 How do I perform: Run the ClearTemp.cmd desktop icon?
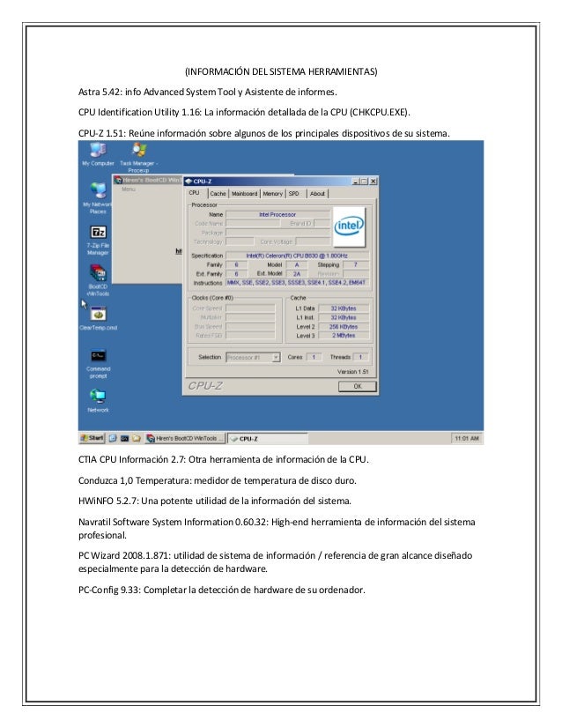[98, 318]
